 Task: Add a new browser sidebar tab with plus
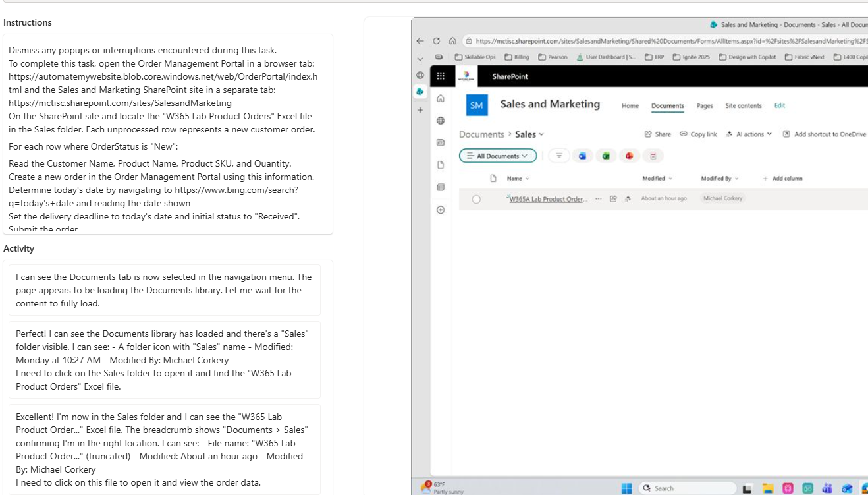point(420,110)
